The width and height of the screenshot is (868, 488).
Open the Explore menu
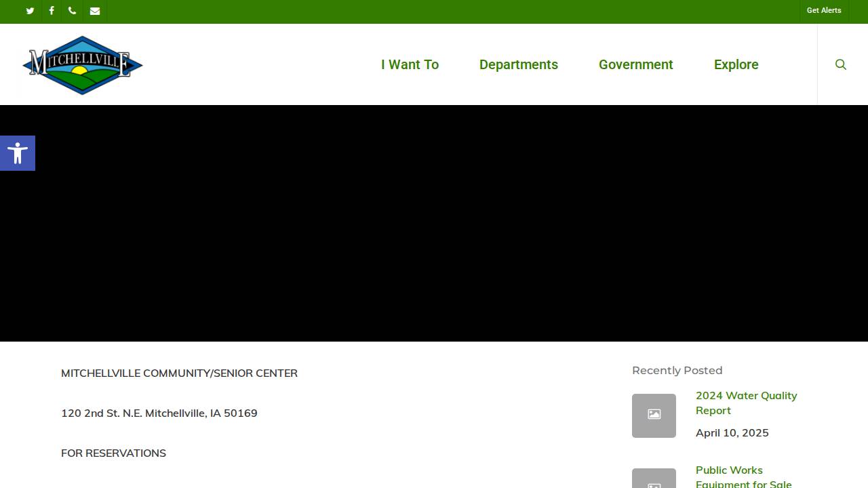[736, 64]
